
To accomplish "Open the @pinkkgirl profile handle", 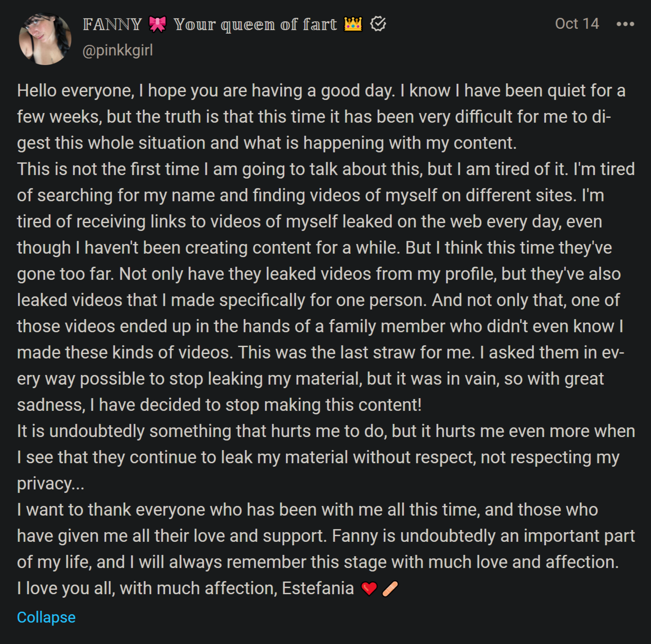I will point(118,51).
